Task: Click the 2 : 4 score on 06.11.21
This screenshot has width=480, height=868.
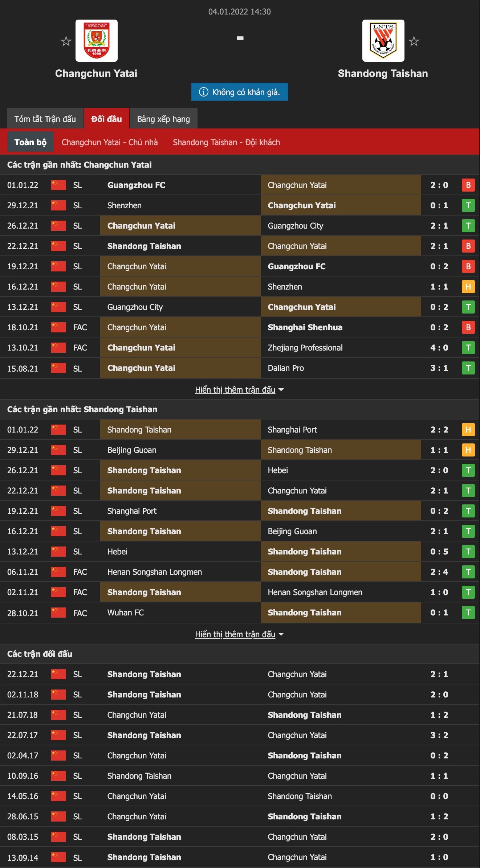Action: (439, 572)
